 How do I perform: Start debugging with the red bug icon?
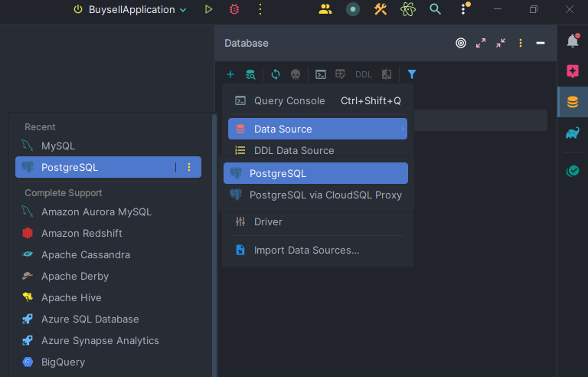tap(234, 9)
